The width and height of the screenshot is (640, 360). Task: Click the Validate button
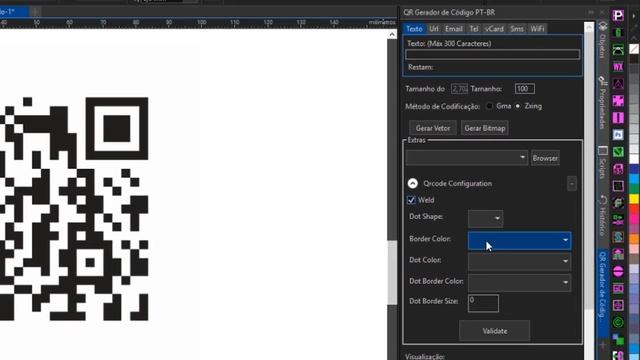click(495, 331)
